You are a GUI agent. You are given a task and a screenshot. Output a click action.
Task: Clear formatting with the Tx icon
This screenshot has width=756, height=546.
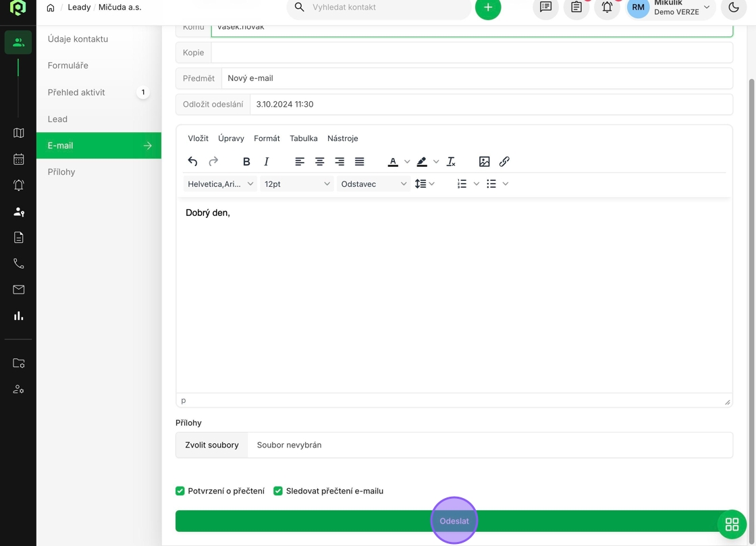pos(451,162)
